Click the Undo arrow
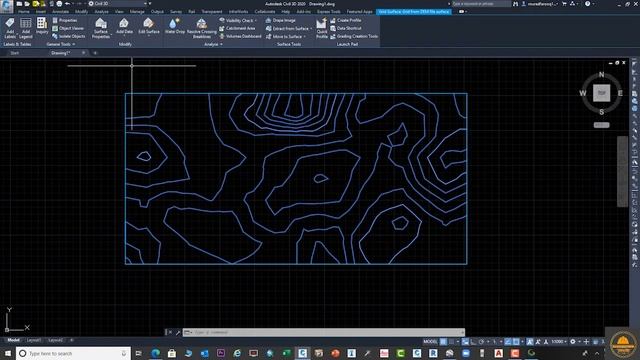 [67, 4]
